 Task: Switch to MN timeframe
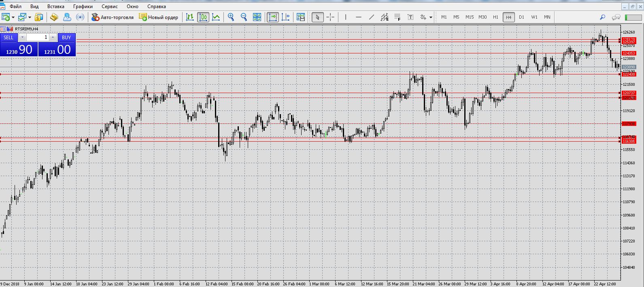click(x=547, y=17)
